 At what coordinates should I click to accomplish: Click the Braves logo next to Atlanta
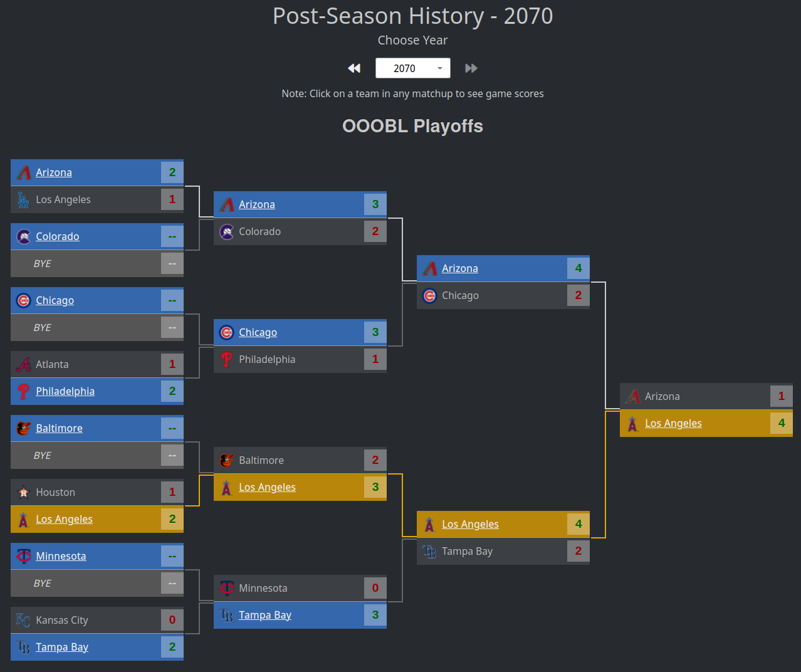coord(23,364)
